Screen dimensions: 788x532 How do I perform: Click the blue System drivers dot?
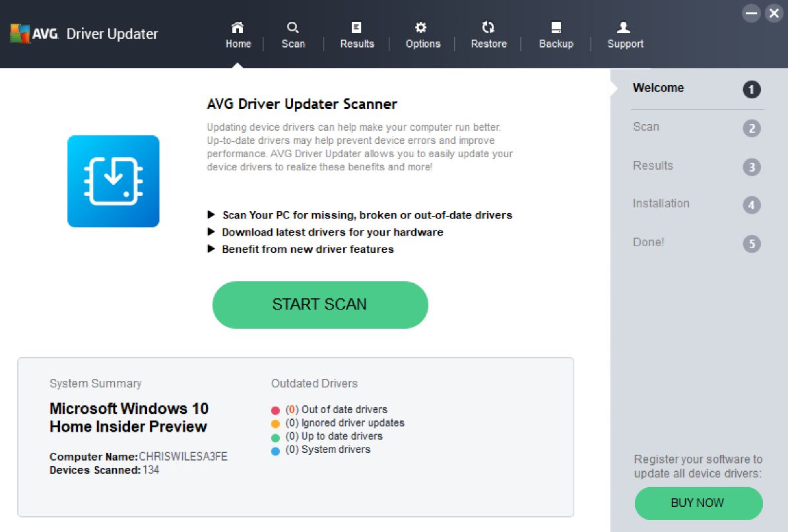275,451
